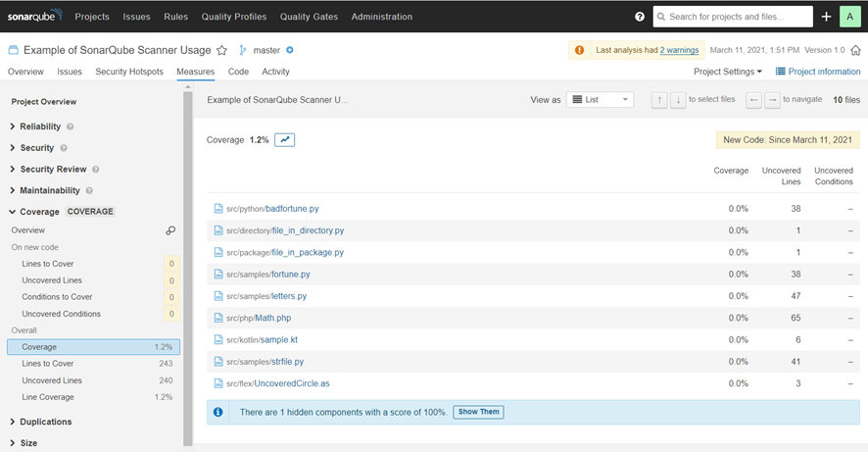Open the Projects menu
Screen dimensions: 868x452
[92, 17]
